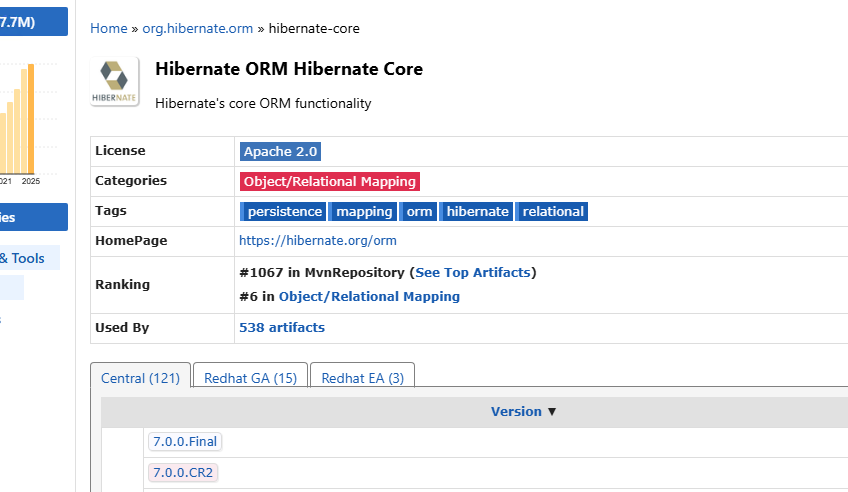848x492 pixels.
Task: Visit the https://hibernate.org/orm homepage link
Action: pyautogui.click(x=317, y=241)
